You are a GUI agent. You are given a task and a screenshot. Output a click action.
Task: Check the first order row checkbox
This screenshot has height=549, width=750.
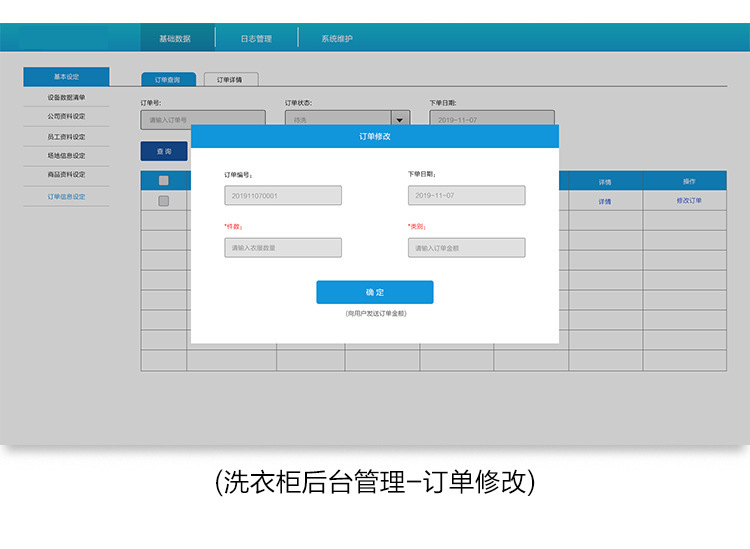pos(164,201)
